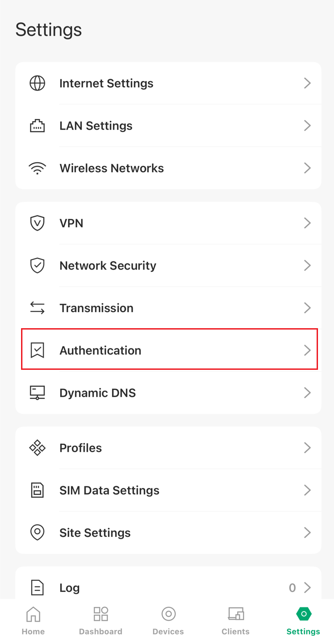The width and height of the screenshot is (334, 644).
Task: Go to the Dashboard tab
Action: (x=101, y=621)
